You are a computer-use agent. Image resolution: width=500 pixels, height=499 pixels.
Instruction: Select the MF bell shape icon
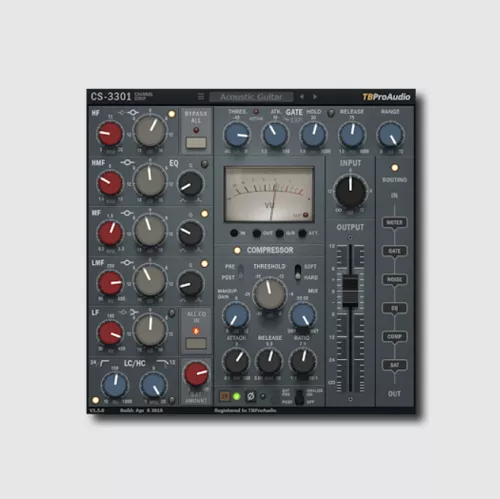(127, 213)
